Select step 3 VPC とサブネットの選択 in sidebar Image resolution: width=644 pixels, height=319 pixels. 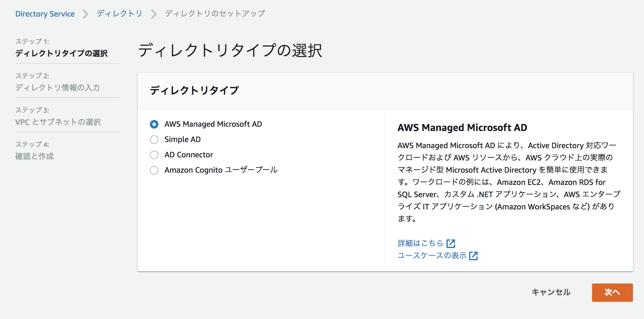pos(58,122)
